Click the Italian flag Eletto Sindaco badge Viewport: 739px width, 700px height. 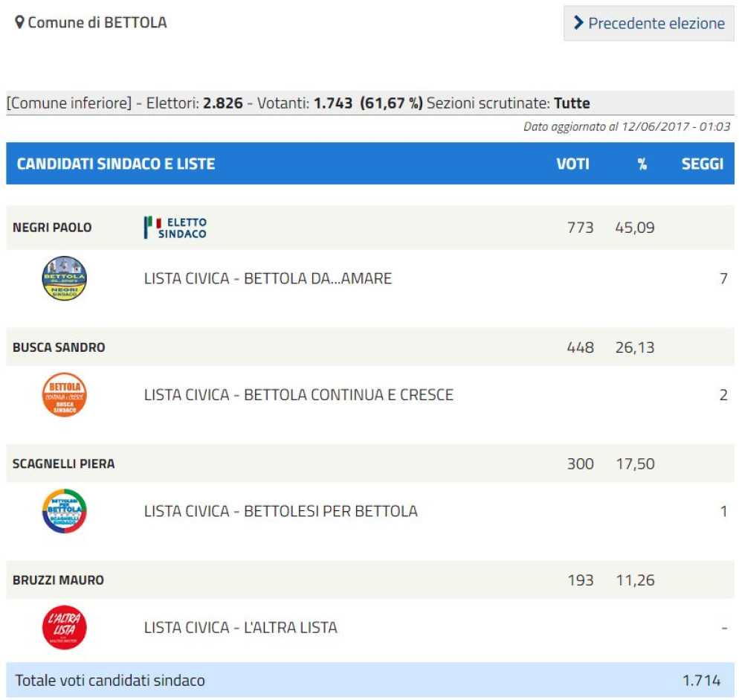pos(175,228)
